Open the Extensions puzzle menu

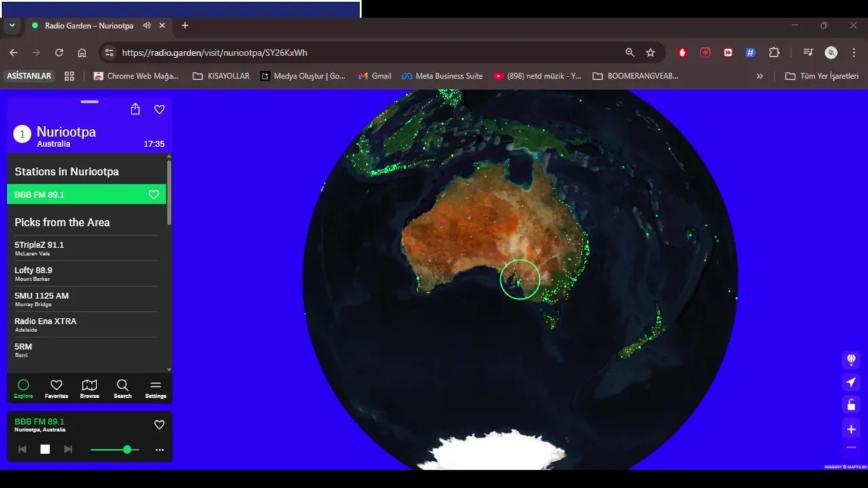tap(774, 52)
